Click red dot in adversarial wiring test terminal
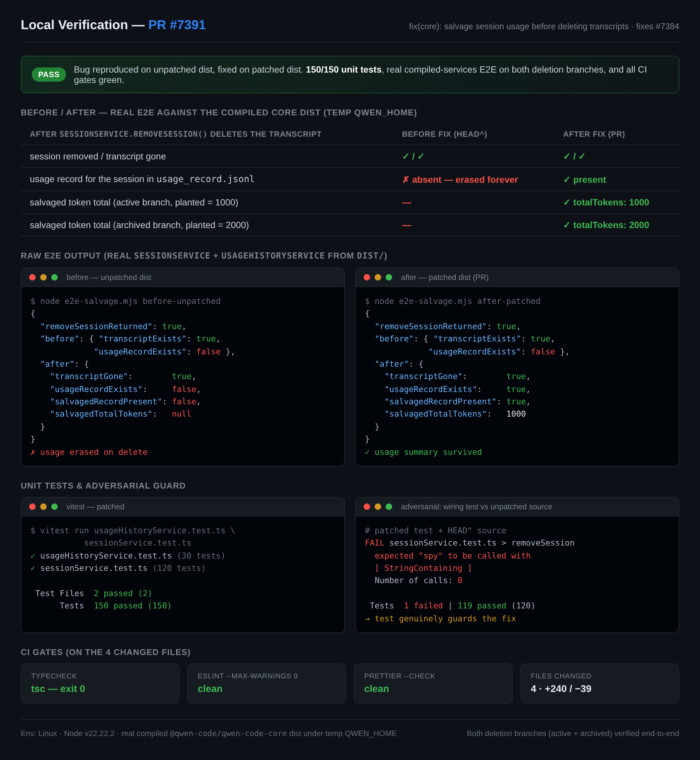700x760 pixels. click(x=367, y=507)
